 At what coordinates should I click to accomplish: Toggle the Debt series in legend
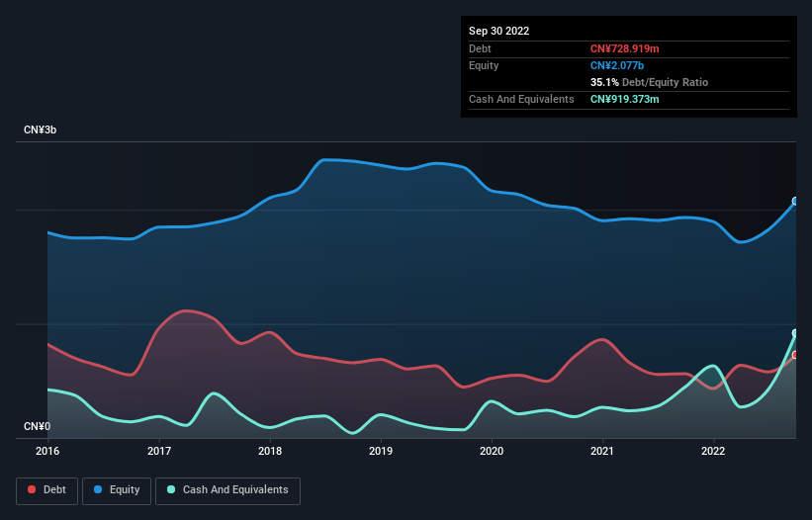45,490
